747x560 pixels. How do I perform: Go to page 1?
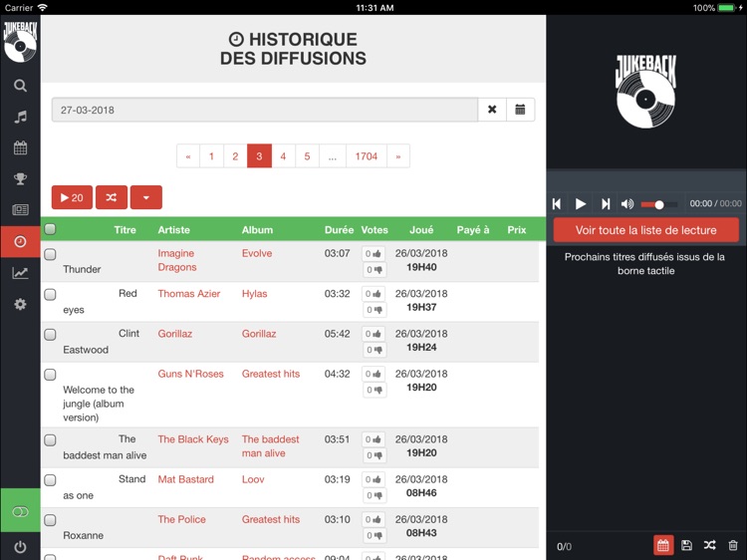(211, 155)
